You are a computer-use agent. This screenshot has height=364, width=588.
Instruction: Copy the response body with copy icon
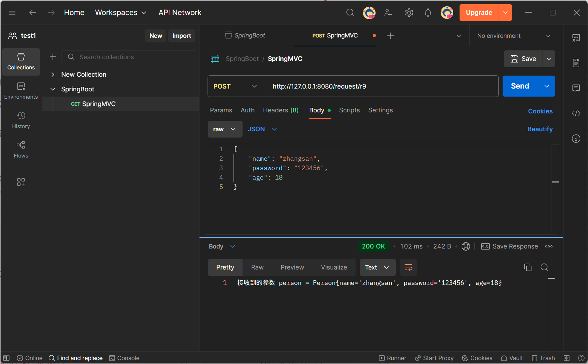527,267
